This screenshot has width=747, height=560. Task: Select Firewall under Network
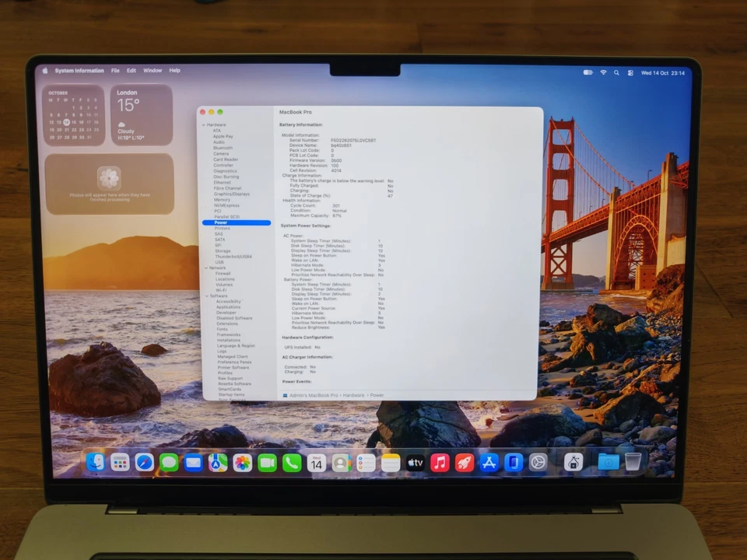click(x=223, y=273)
